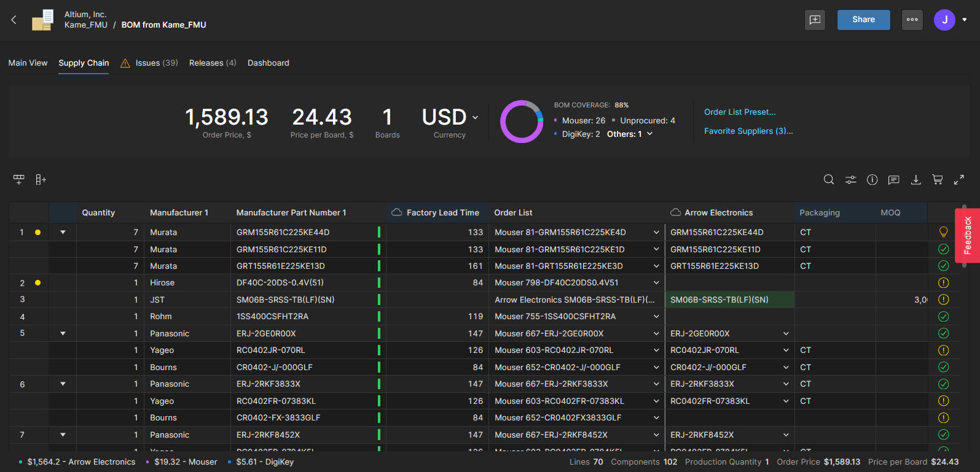Open Favorite Suppliers (3) link
The image size is (980, 472).
point(748,131)
